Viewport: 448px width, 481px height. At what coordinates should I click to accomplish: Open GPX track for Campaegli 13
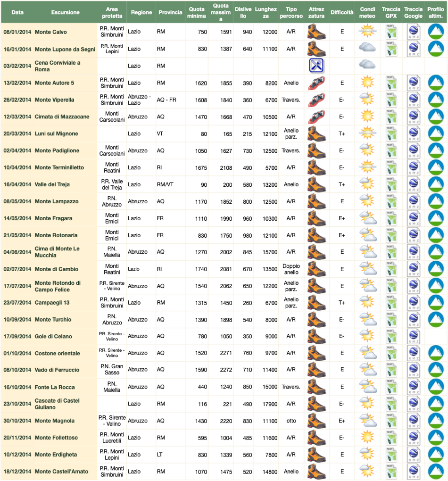[x=391, y=302]
